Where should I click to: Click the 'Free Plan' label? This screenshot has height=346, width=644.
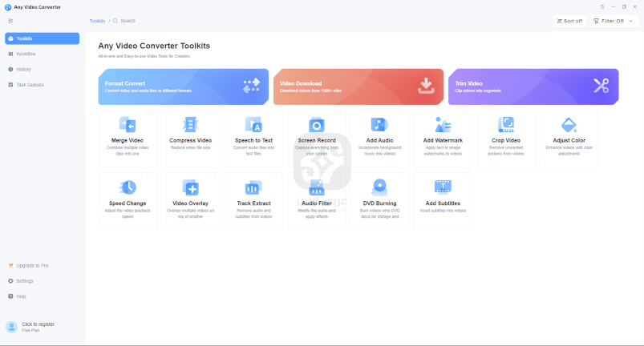point(30,331)
